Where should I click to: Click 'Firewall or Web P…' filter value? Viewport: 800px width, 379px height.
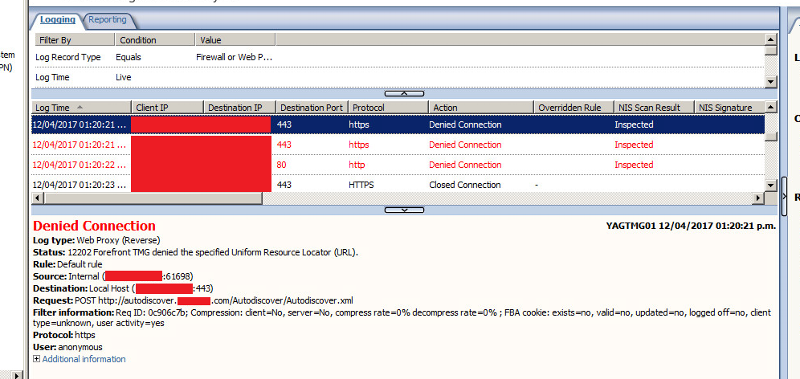[x=234, y=57]
